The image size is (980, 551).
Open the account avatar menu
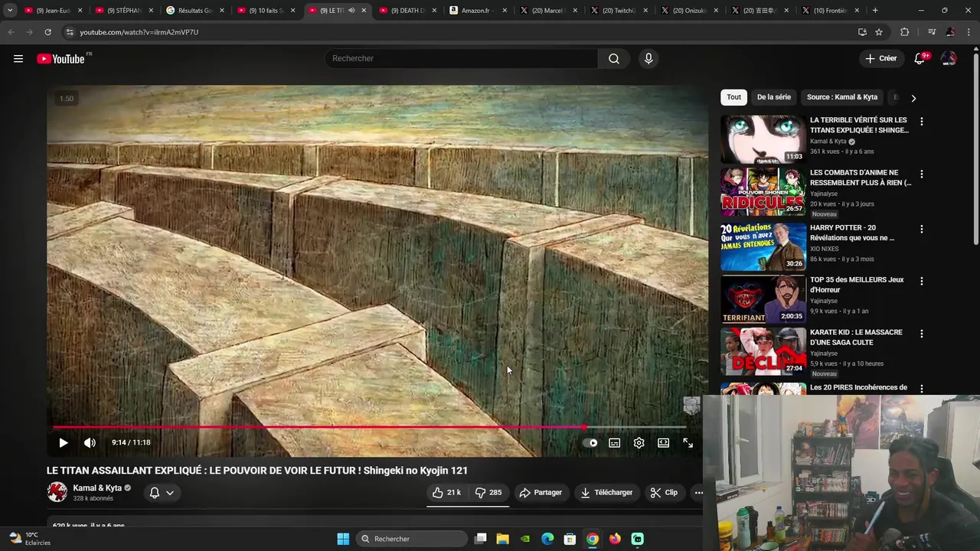point(949,59)
